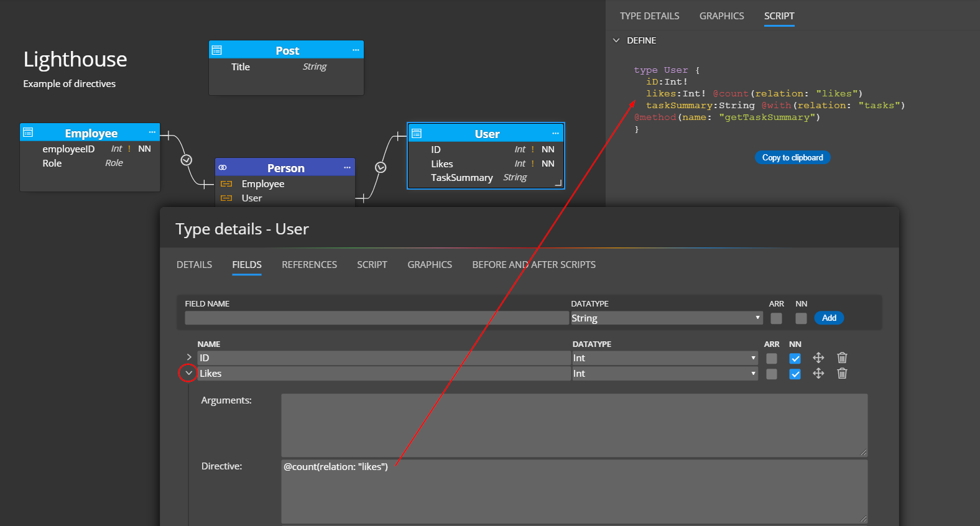Click the link icon beside User in Person
This screenshot has width=980, height=526.
[x=226, y=198]
